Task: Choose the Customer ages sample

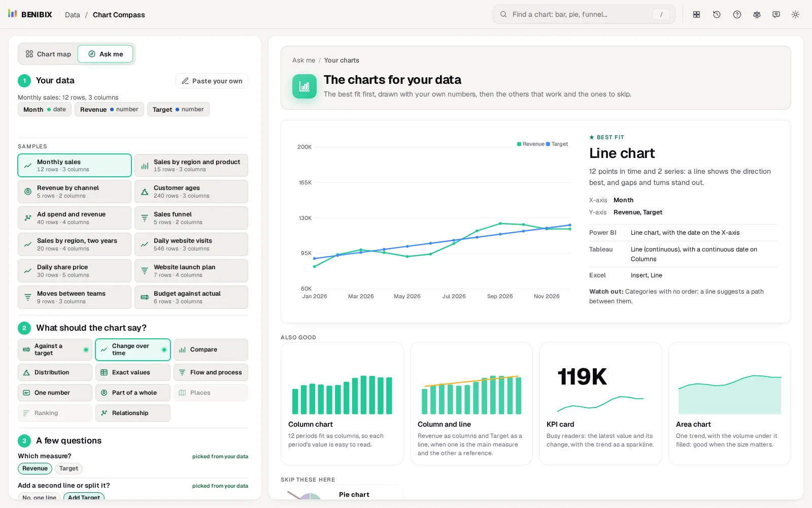Action: [191, 192]
